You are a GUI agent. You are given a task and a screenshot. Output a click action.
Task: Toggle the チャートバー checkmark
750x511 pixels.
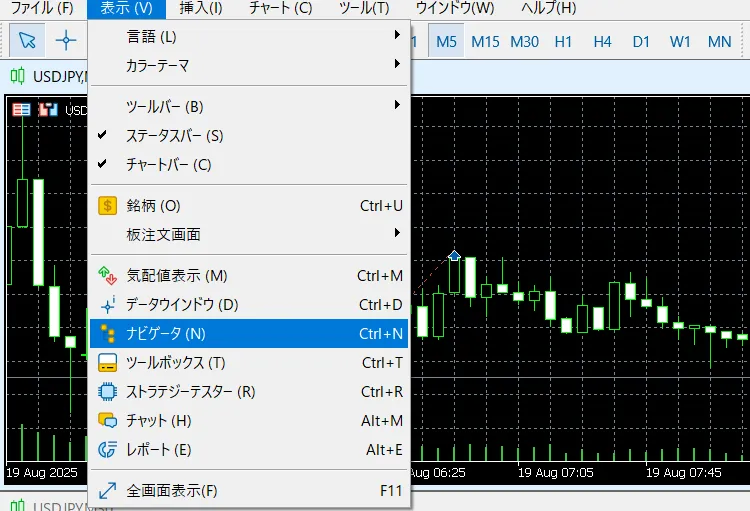coord(102,164)
